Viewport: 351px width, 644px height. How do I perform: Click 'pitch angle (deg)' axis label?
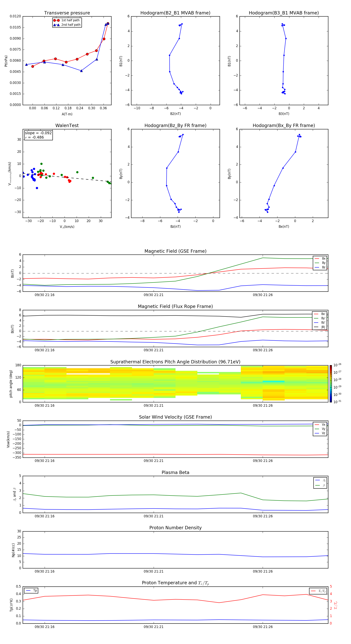point(11,384)
